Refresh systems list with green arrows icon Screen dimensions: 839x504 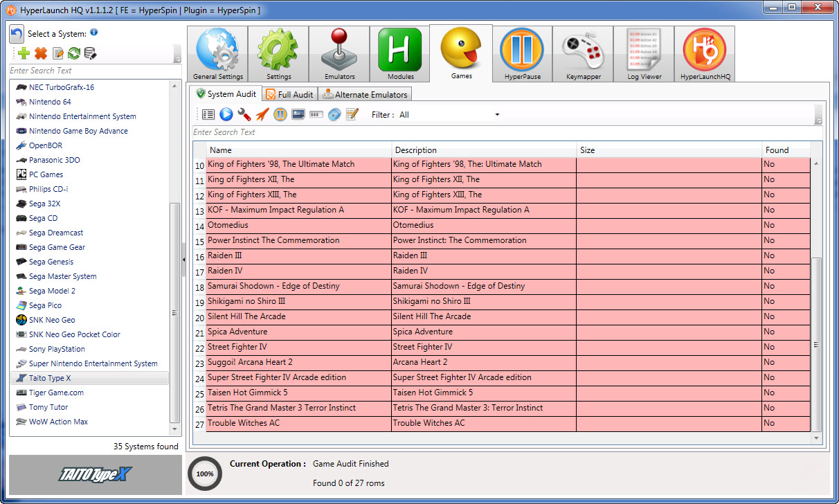[x=74, y=53]
